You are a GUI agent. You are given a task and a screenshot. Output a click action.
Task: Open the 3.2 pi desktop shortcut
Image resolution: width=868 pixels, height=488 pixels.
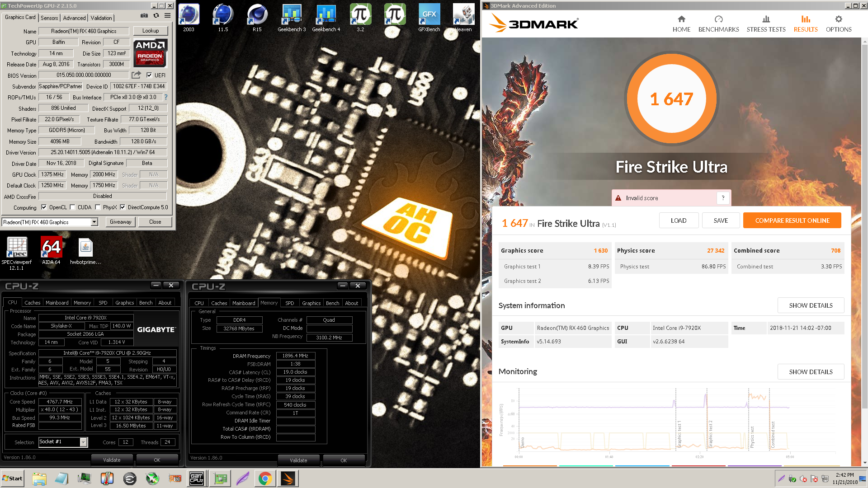coord(360,18)
